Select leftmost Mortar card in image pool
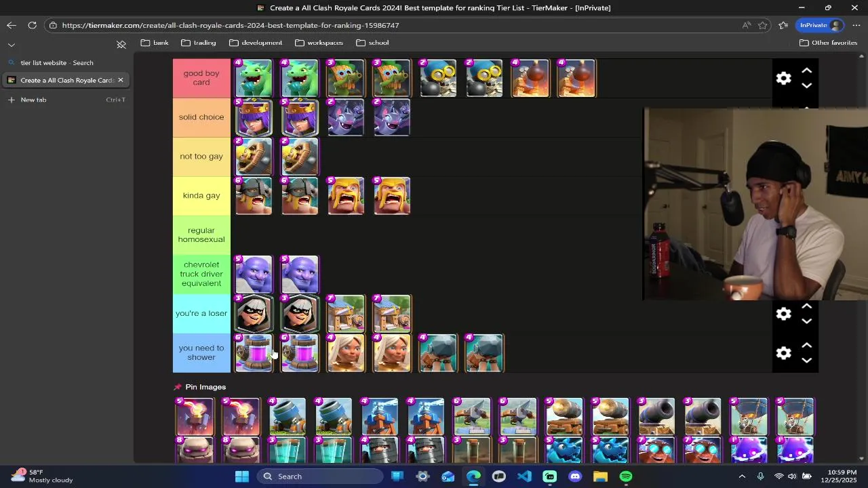Screen dimensions: 868x488 pyautogui.click(x=287, y=416)
